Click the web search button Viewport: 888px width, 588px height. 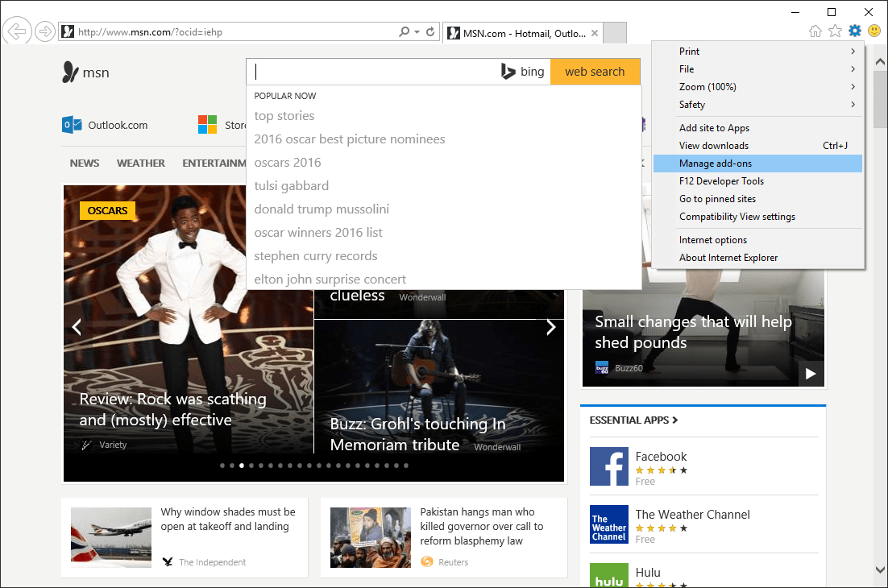tap(595, 72)
